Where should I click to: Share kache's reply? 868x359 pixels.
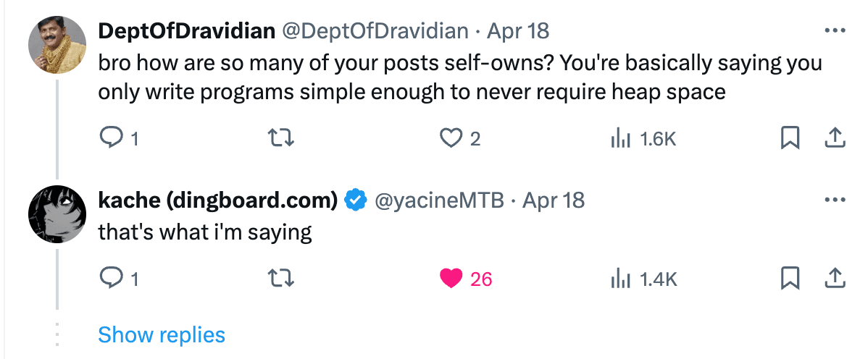tap(835, 278)
